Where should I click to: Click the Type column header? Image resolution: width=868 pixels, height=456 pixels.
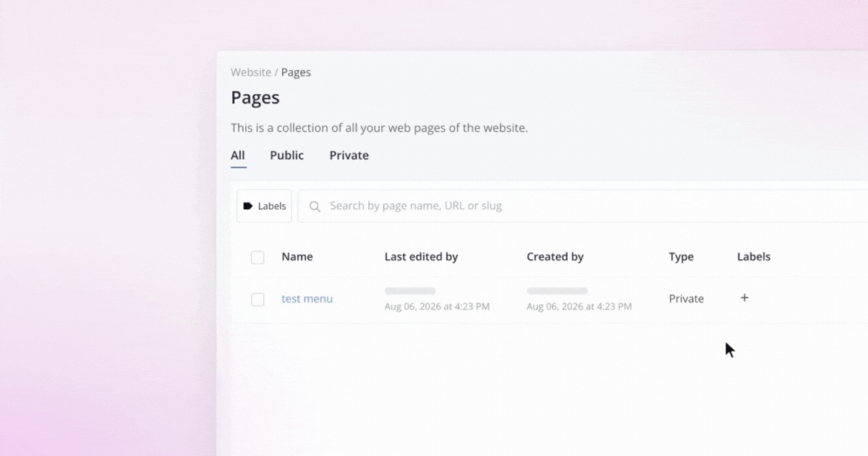(x=681, y=257)
